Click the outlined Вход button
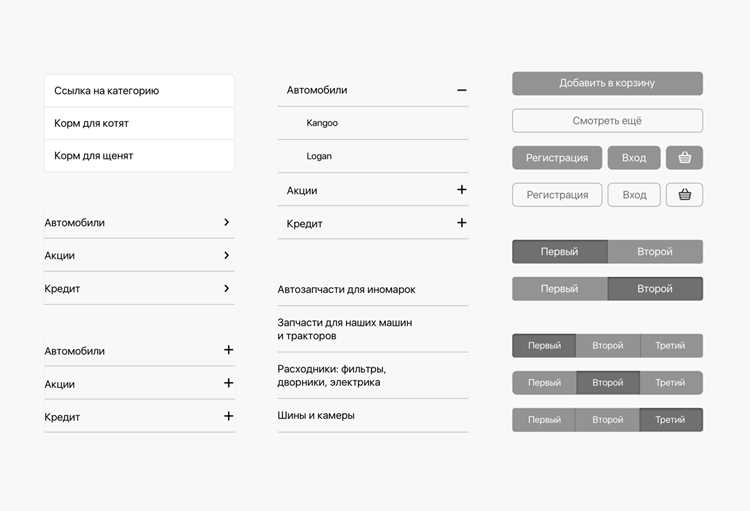This screenshot has height=511, width=750. point(634,195)
